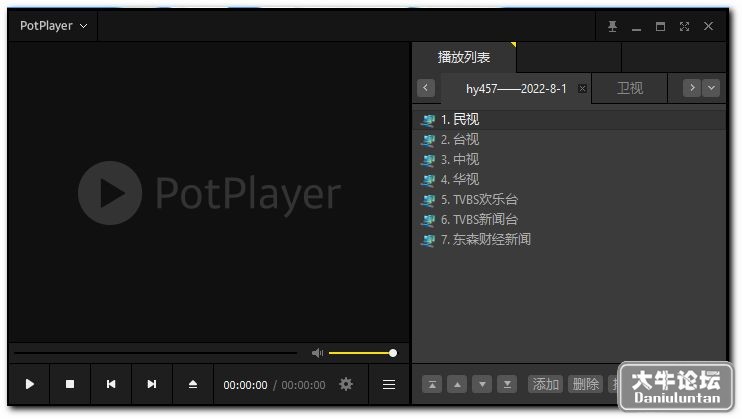Toggle the playlist panel hamburger icon
This screenshot has height=419, width=742.
[x=389, y=384]
